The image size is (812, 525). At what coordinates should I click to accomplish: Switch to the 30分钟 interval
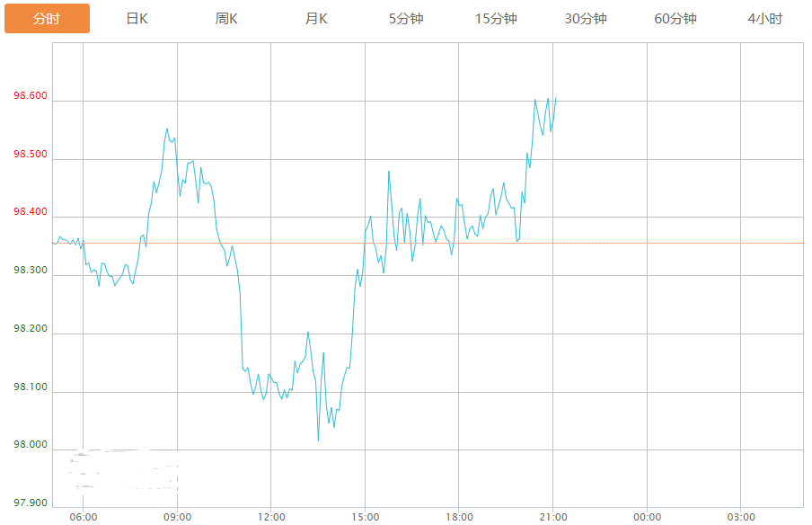coord(586,19)
